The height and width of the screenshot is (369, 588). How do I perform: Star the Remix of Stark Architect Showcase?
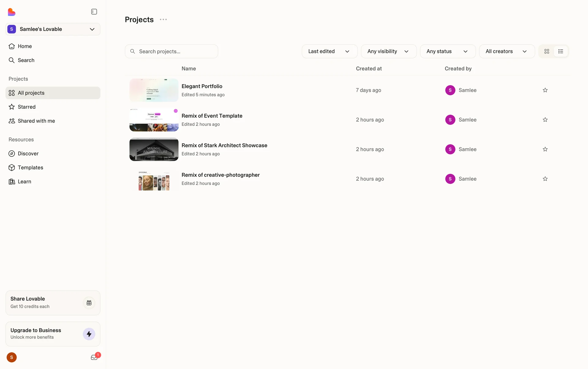coord(545,149)
